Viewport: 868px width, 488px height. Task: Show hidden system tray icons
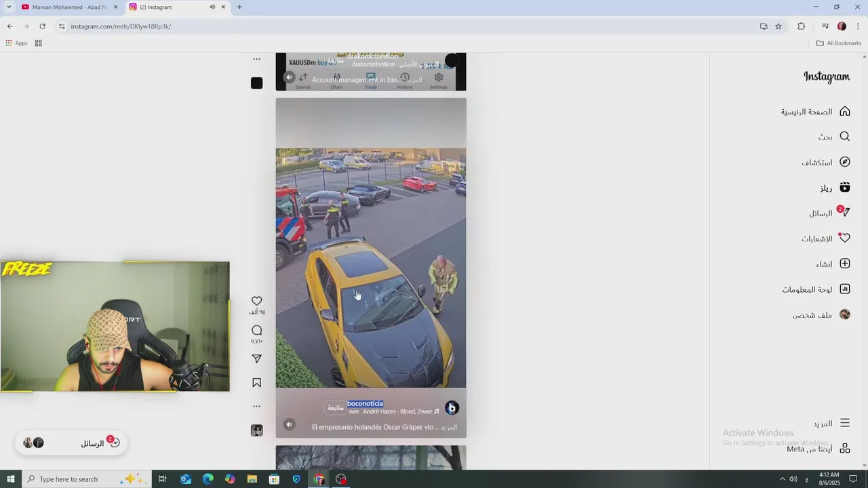[x=782, y=479]
